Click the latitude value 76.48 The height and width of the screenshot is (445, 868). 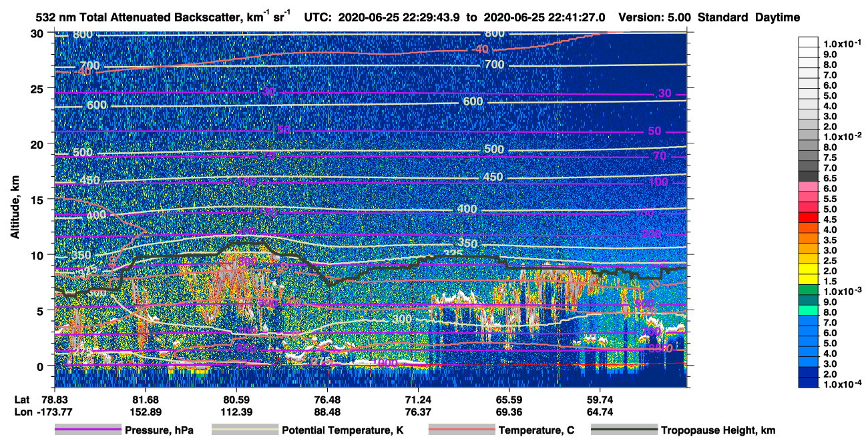click(327, 400)
